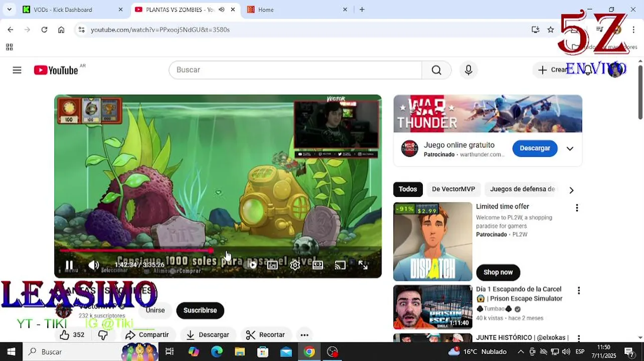The height and width of the screenshot is (361, 644).
Task: Mute the video using the speaker icon
Action: 93,265
